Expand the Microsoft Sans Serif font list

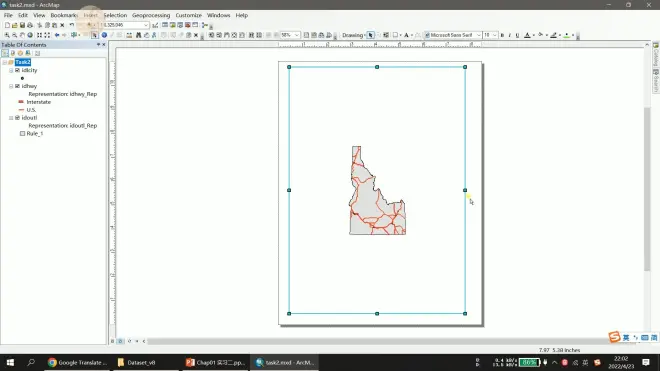tap(478, 35)
